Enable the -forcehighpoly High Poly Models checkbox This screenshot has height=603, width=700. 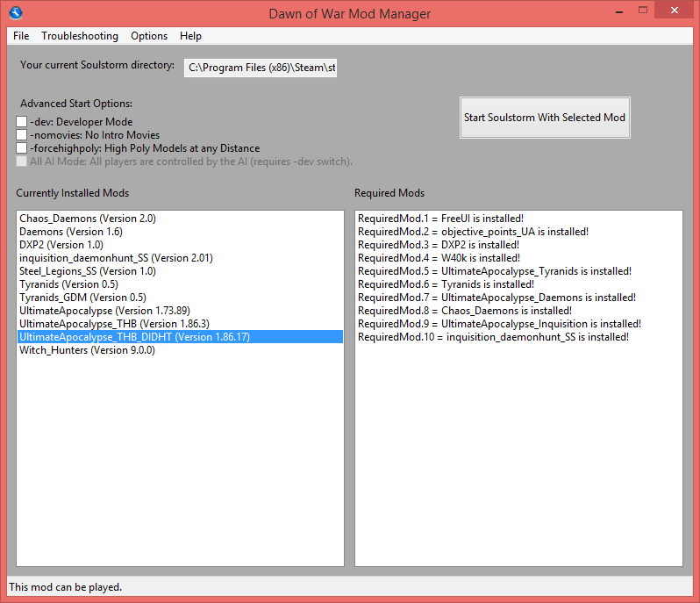[21, 147]
